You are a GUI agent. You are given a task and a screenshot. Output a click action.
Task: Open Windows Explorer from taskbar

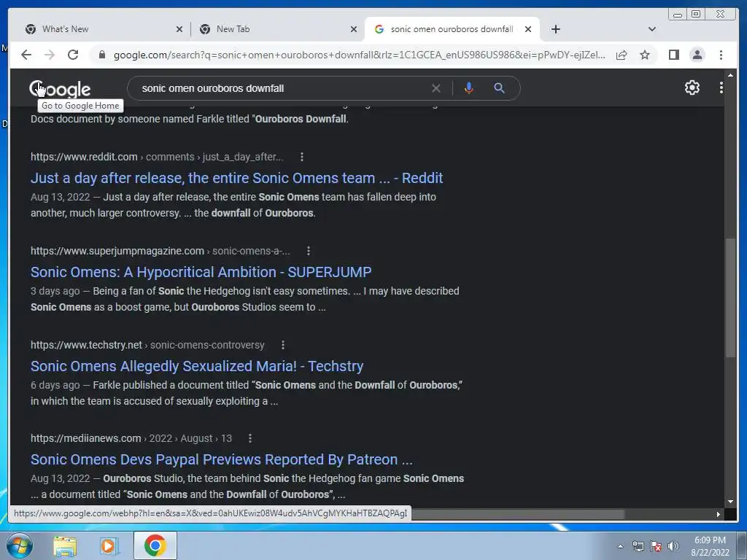[x=65, y=545]
